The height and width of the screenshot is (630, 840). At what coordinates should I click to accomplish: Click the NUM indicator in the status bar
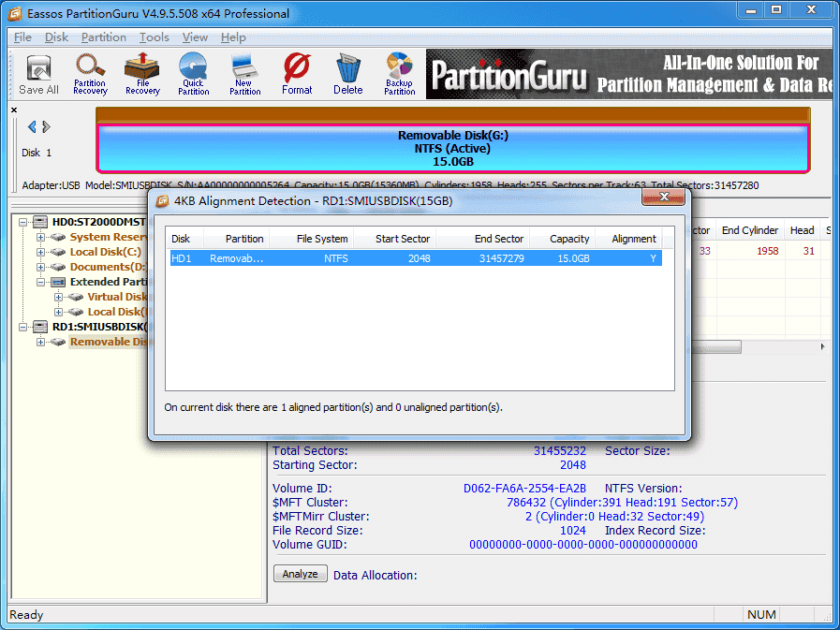tap(761, 614)
